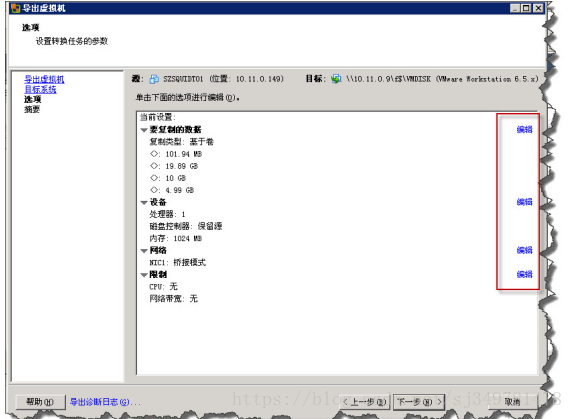
Task: Click the 要复制的数据 heading
Action: tap(175, 130)
